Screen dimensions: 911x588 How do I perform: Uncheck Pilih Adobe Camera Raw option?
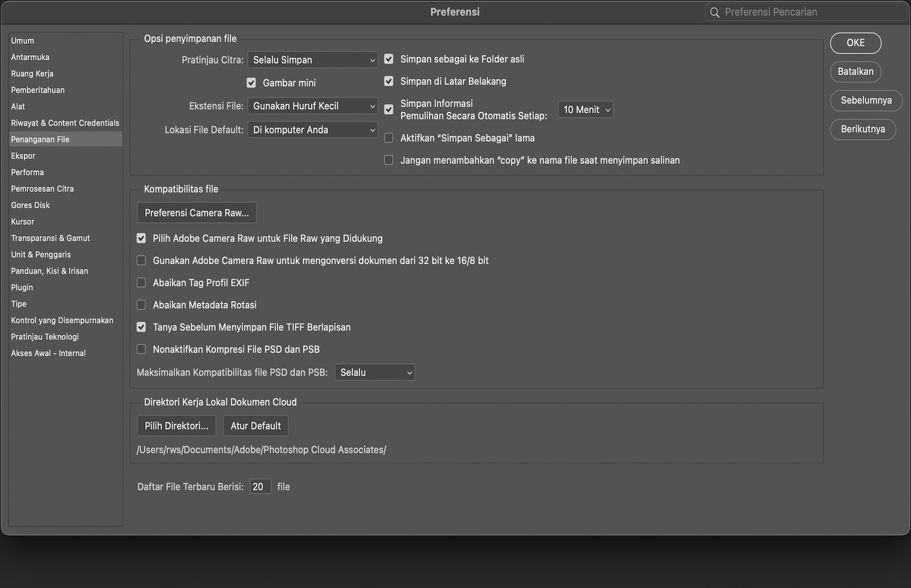click(x=141, y=238)
